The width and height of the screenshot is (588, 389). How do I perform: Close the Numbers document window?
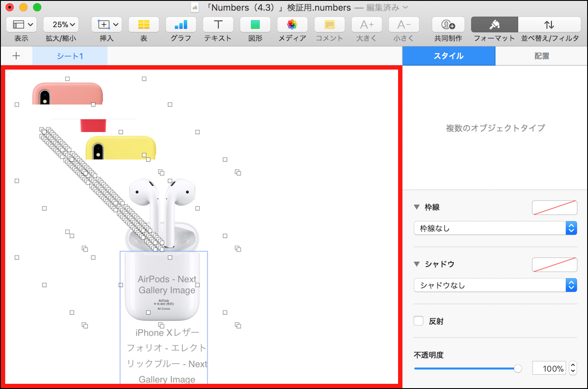[10, 7]
